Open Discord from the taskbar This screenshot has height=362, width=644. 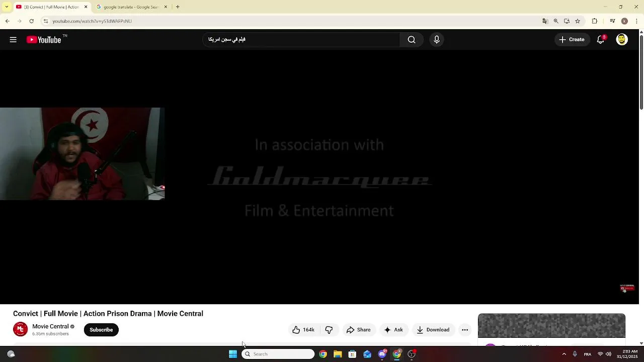tap(382, 354)
